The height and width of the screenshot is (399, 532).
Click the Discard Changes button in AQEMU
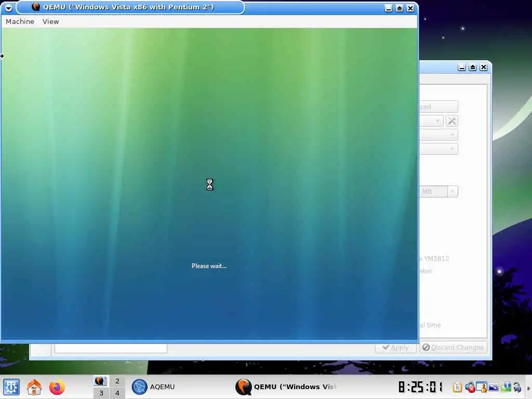click(x=453, y=347)
